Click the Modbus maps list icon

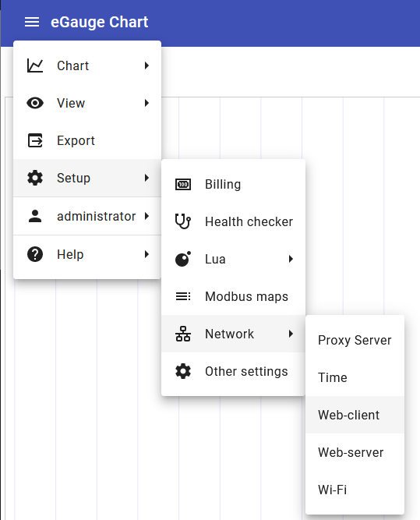click(x=183, y=296)
